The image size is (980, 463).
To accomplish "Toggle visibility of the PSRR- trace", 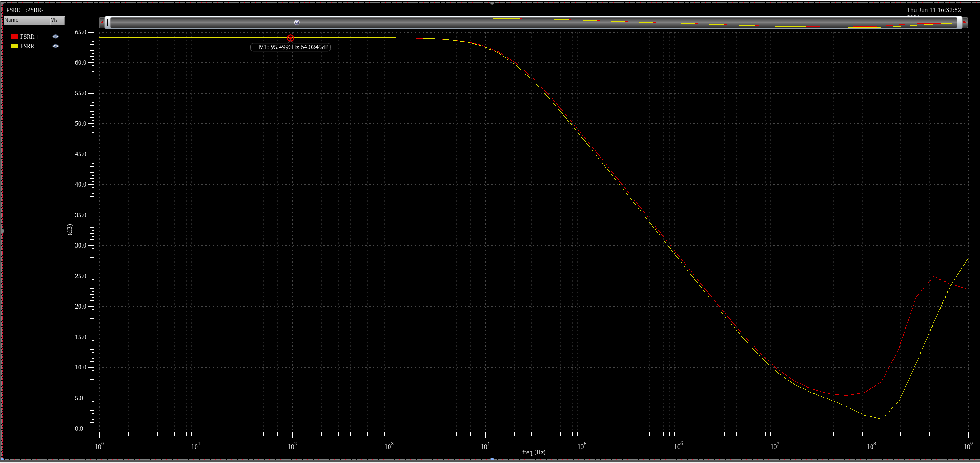I will tap(56, 46).
